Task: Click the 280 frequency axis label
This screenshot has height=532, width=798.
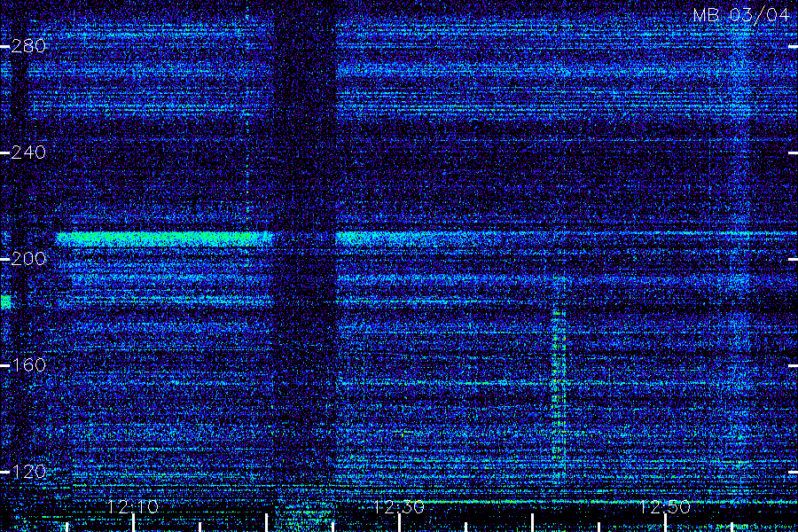Action: point(28,46)
